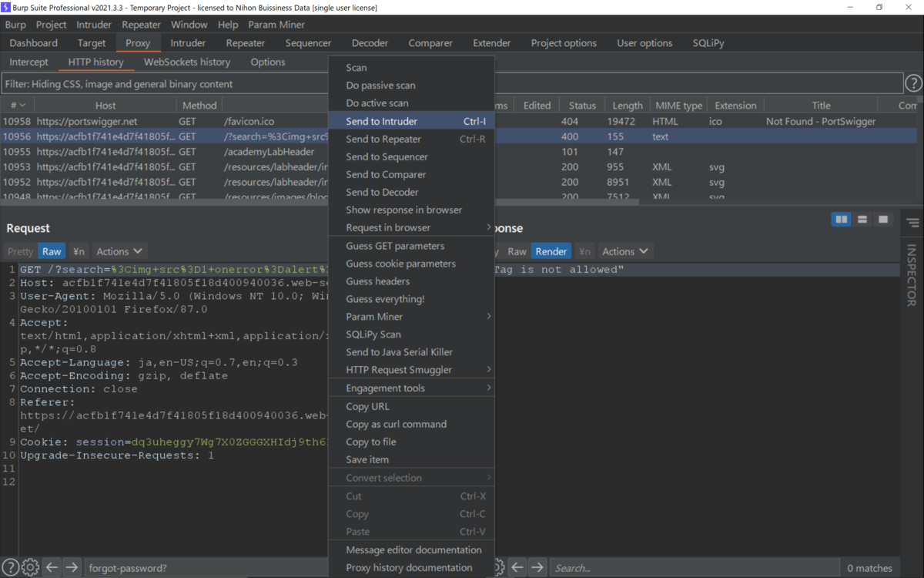This screenshot has width=924, height=578.
Task: Choose Send to Comparer
Action: tap(411, 174)
